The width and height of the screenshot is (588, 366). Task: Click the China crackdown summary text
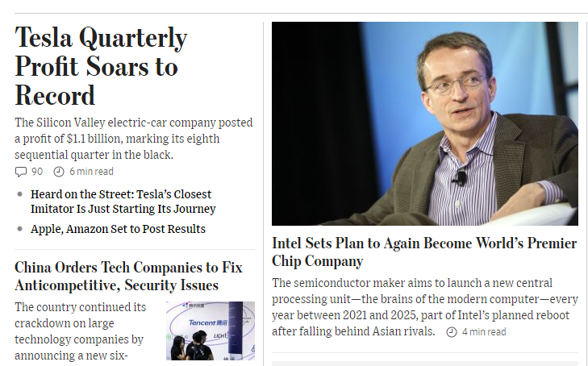[81, 331]
